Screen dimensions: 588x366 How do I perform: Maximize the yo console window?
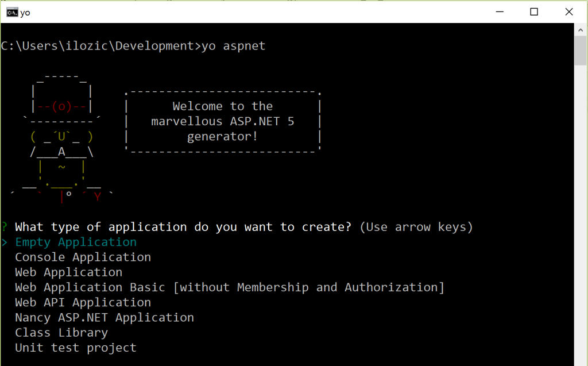534,12
